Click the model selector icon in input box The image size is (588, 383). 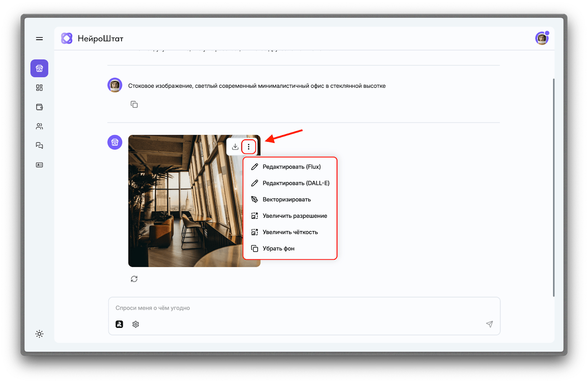119,324
